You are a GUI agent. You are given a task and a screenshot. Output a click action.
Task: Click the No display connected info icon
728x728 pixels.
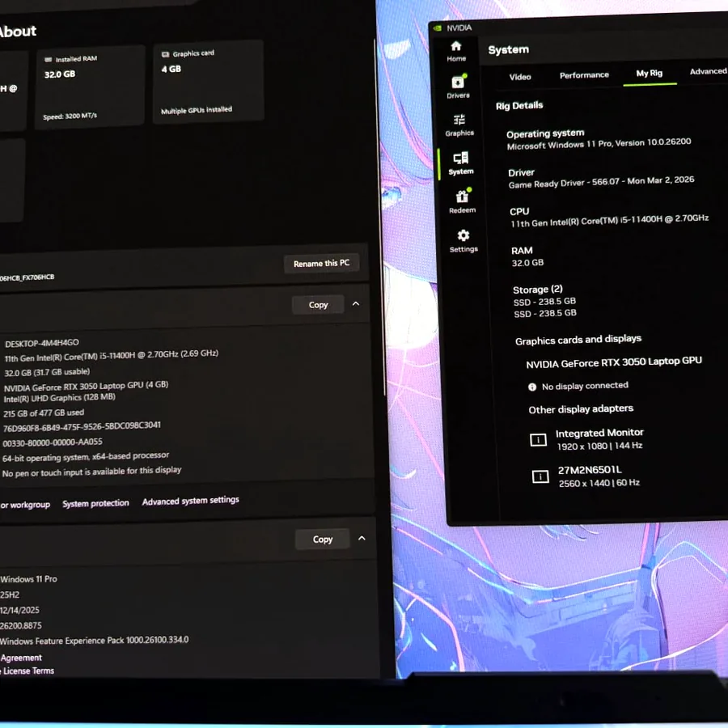tap(532, 387)
